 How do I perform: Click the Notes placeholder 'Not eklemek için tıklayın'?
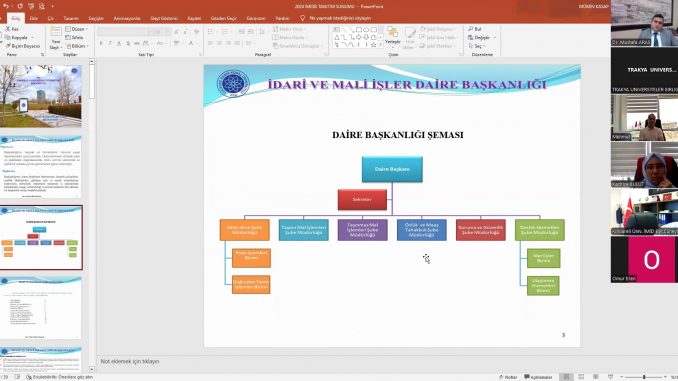[130, 361]
